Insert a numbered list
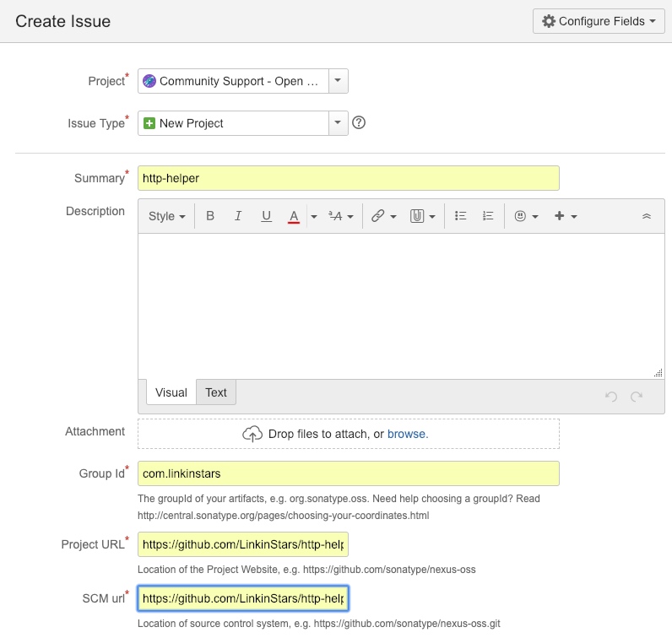 (488, 216)
